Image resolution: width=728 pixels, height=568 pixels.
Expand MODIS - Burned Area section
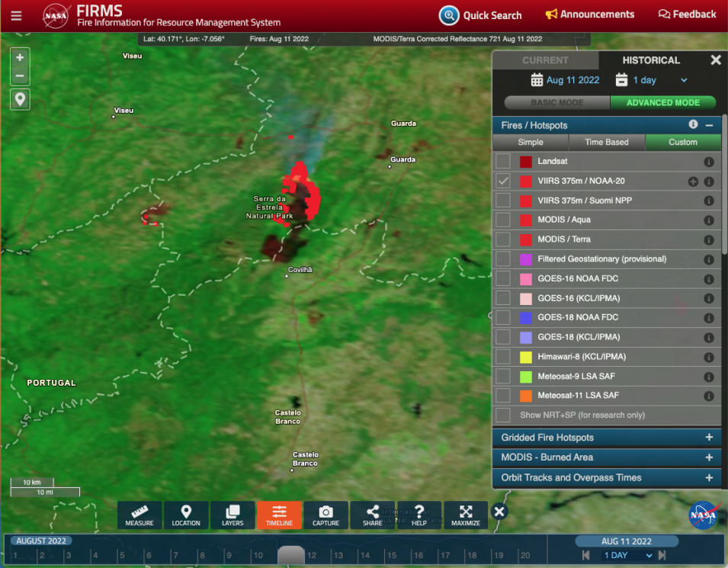[x=709, y=457]
